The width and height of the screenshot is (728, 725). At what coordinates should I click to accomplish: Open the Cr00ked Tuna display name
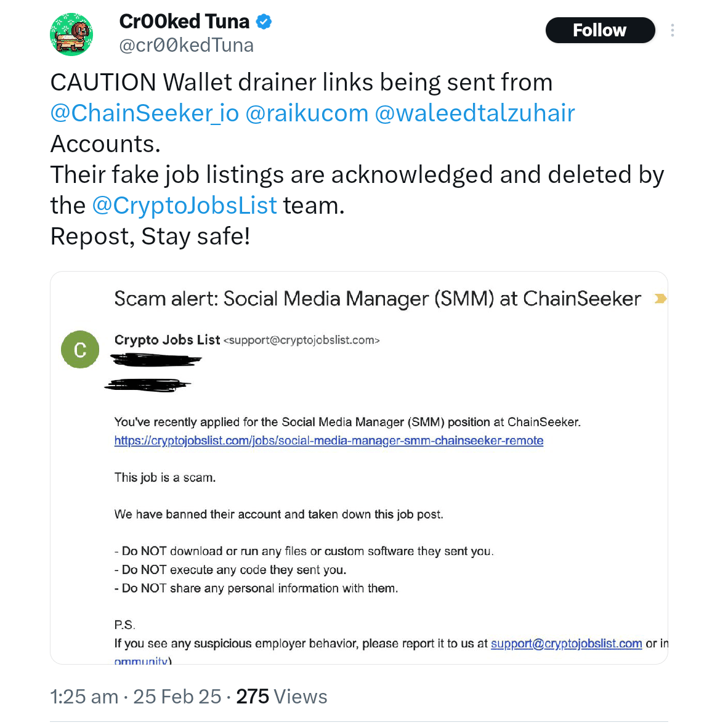coord(184,22)
